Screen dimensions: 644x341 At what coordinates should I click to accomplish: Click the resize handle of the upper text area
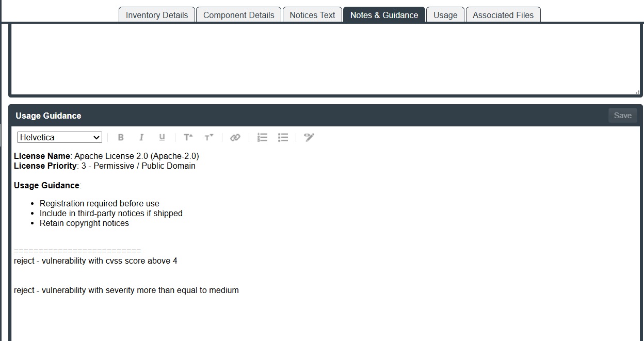638,92
